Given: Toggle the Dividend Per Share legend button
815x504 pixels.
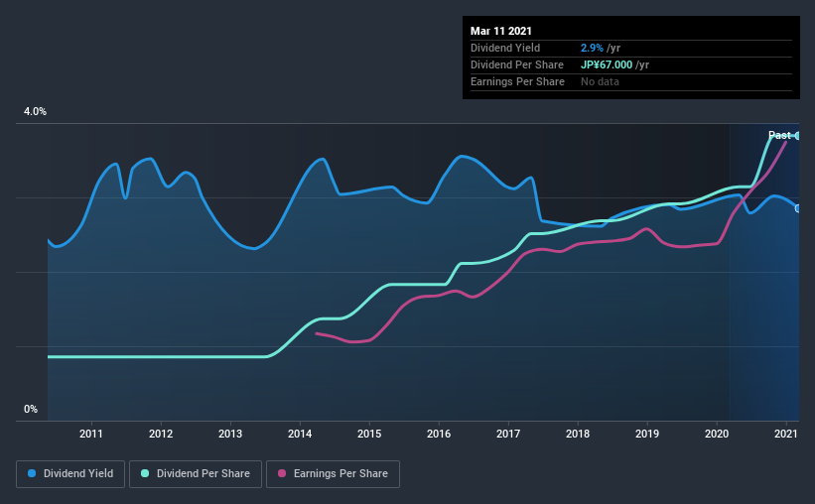Looking at the screenshot, I should point(196,474).
